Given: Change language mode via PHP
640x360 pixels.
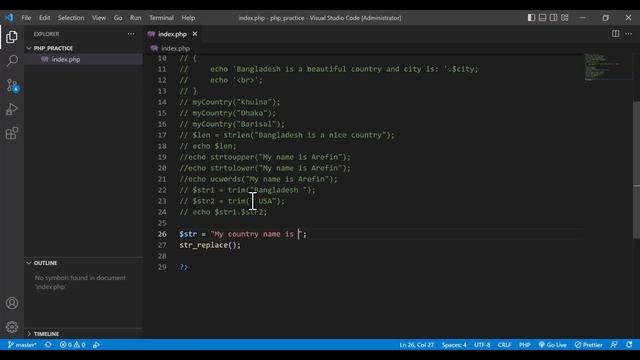Looking at the screenshot, I should click(x=524, y=345).
